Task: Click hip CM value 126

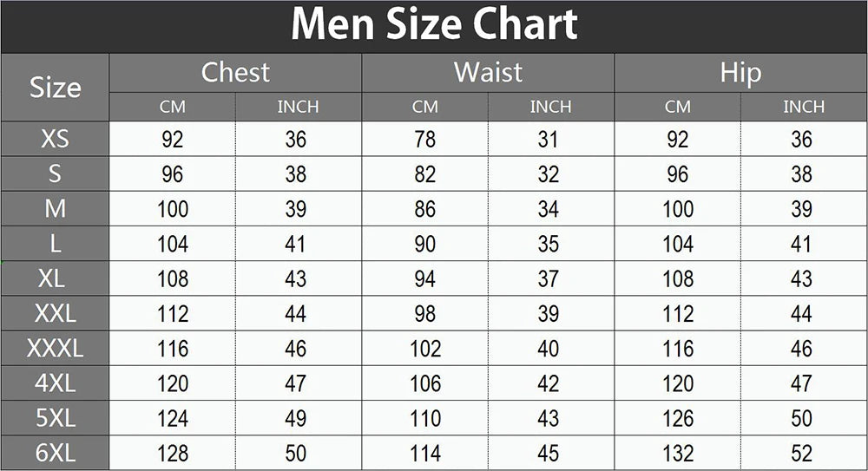Action: (x=678, y=419)
